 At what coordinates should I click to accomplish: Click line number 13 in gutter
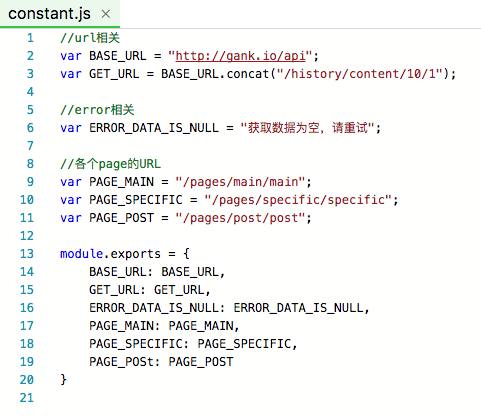[27, 254]
